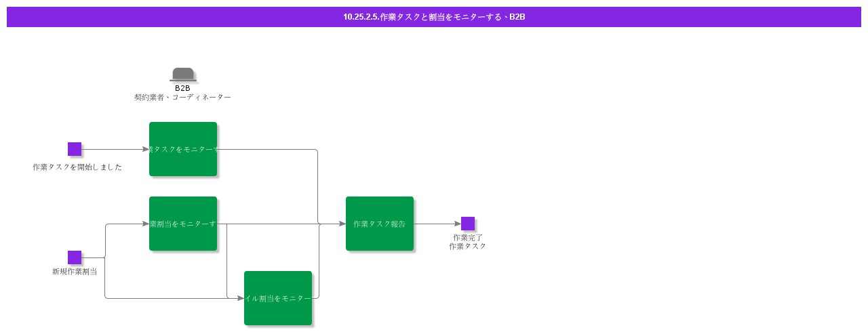Click the B2B text label
868x332 pixels.
point(182,88)
